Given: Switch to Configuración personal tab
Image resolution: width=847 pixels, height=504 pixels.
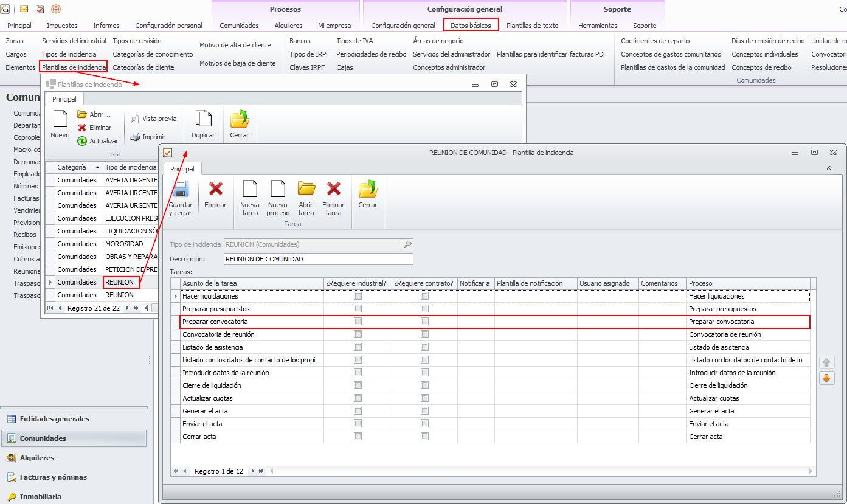Looking at the screenshot, I should (168, 26).
